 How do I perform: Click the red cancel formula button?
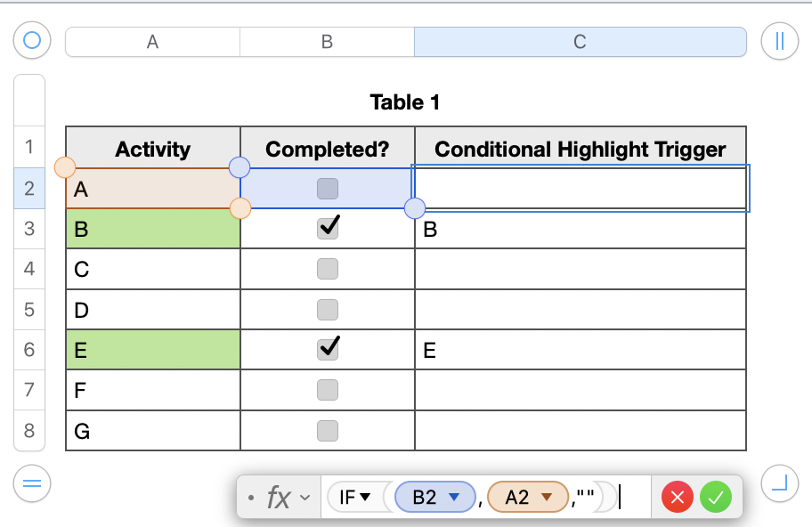pos(677,497)
